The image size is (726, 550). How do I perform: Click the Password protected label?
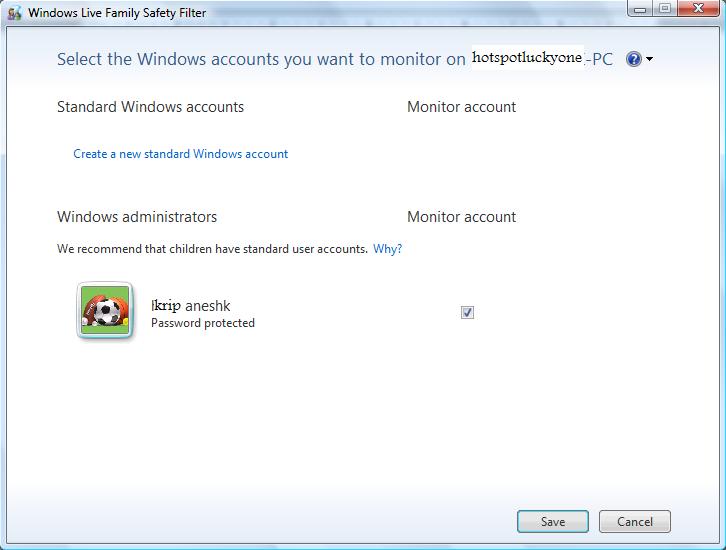tap(203, 323)
